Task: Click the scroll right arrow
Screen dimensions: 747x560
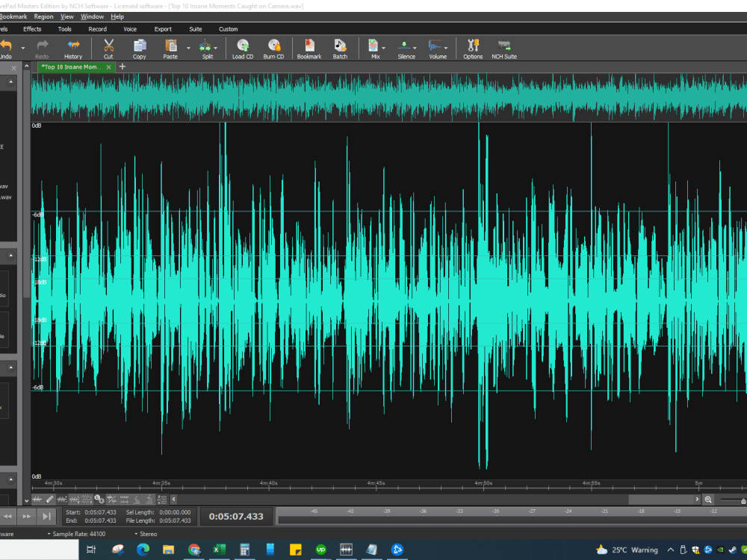Action: (x=697, y=499)
